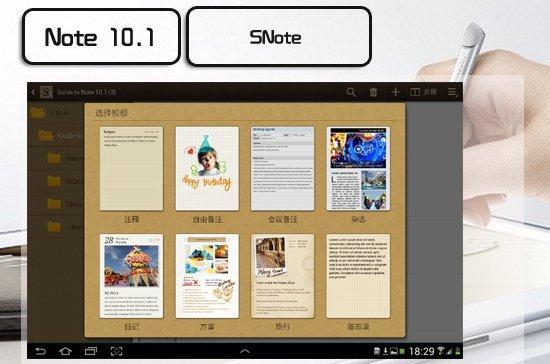
Task: Tap the Android back navigation button
Action: click(40, 351)
